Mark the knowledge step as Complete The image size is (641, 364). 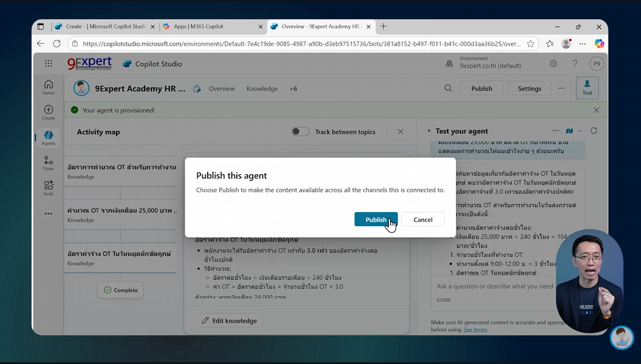coord(120,290)
